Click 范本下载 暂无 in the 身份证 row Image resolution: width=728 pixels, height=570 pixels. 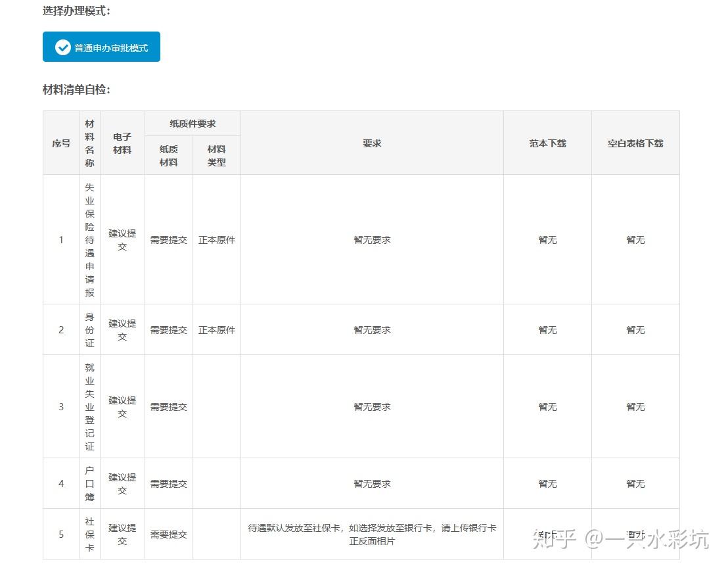pos(547,330)
